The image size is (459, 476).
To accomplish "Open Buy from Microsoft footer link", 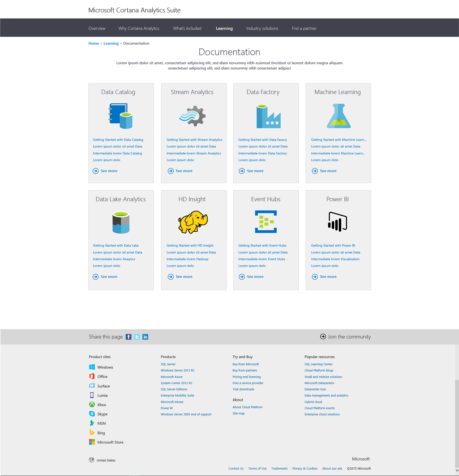I will 246,364.
